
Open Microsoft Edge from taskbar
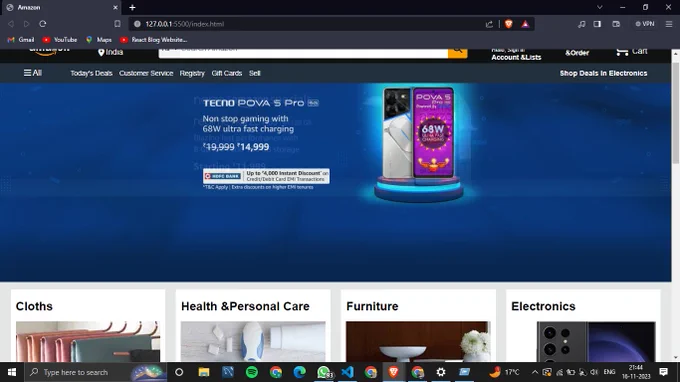[299, 372]
